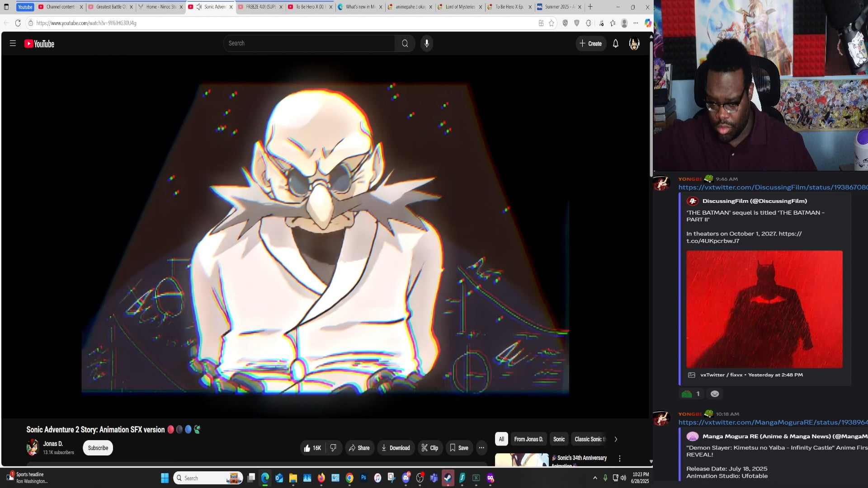Select the Classic Sonic filter chip

pyautogui.click(x=590, y=439)
